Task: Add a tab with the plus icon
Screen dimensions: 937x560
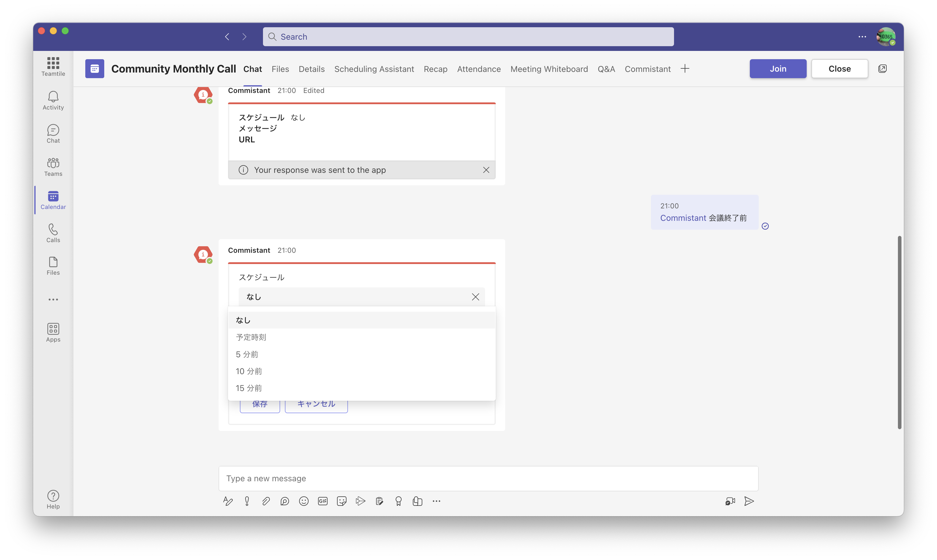Action: click(685, 69)
